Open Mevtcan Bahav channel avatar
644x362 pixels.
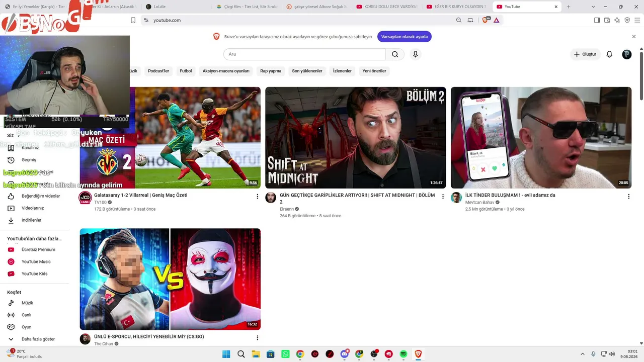click(x=456, y=198)
